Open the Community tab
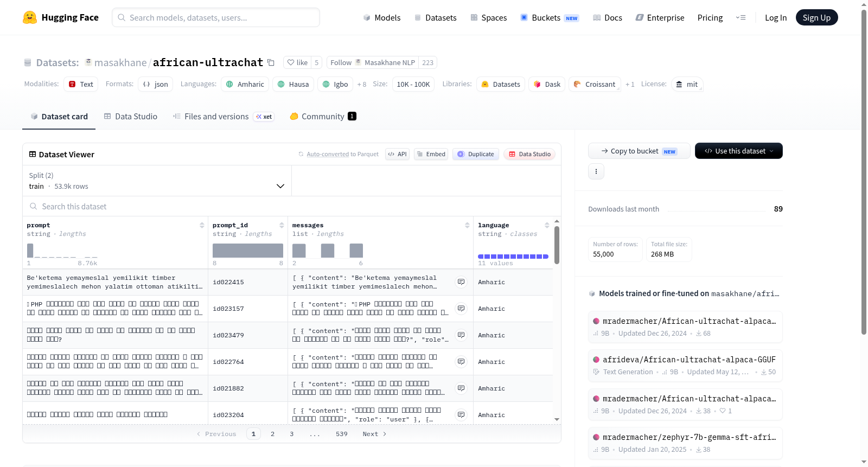This screenshot has height=467, width=868. click(x=323, y=116)
